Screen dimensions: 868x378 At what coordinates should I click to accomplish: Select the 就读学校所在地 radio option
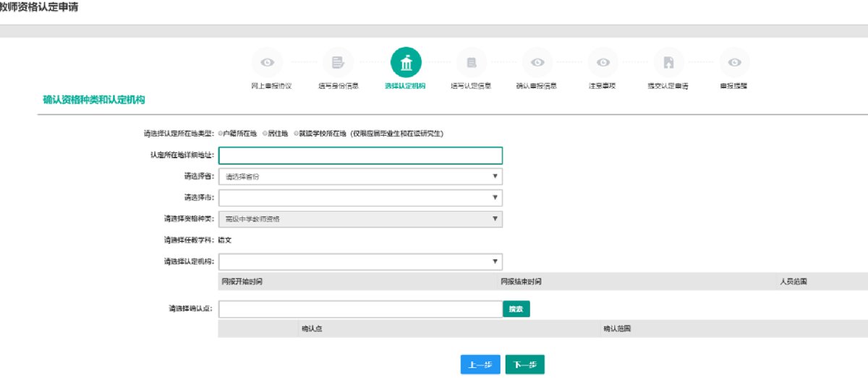[297, 134]
